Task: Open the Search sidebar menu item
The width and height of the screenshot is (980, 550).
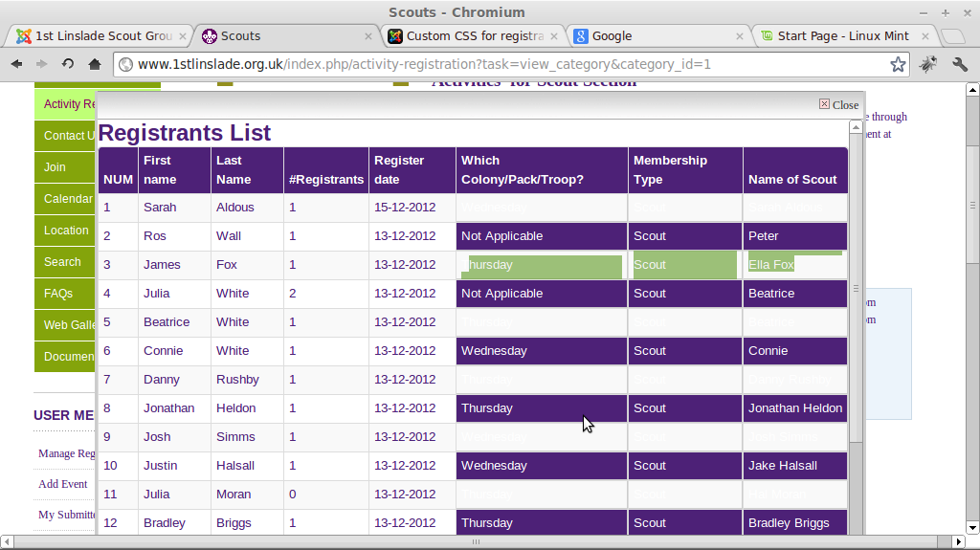Action: 65,262
